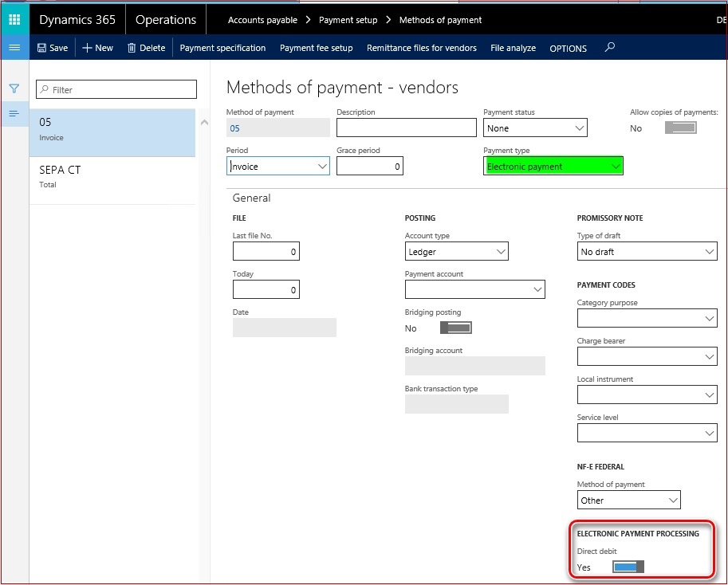Navigate to Payment setup breadcrumb
728x585 pixels.
point(348,20)
